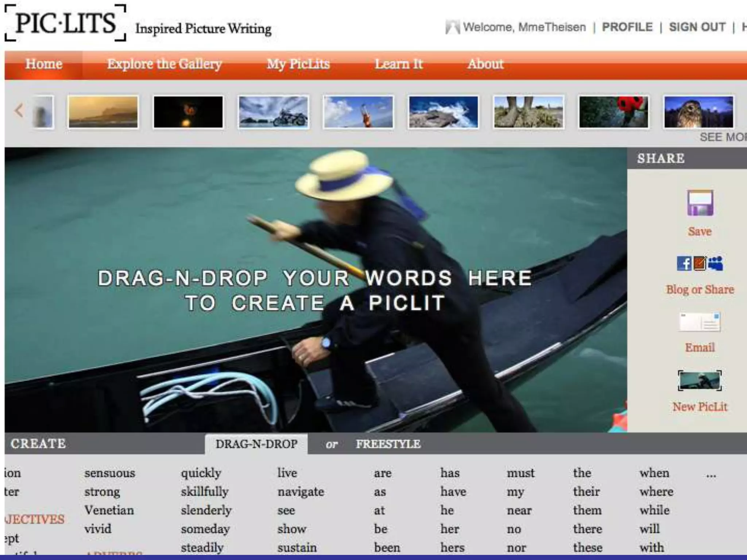Screen dimensions: 747x560
Task: Click the user avatar beside Welcome text
Action: click(452, 27)
